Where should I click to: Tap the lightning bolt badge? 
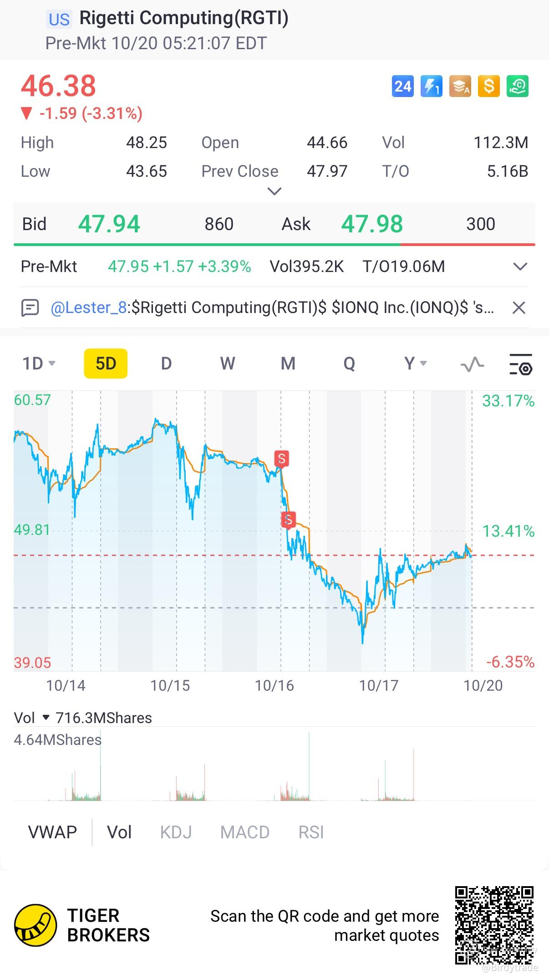pyautogui.click(x=431, y=86)
